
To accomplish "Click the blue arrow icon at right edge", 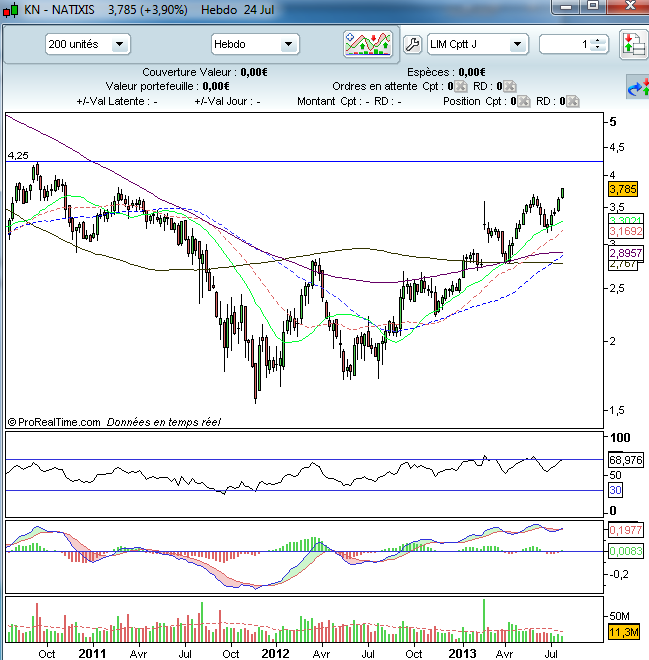I will coord(638,88).
